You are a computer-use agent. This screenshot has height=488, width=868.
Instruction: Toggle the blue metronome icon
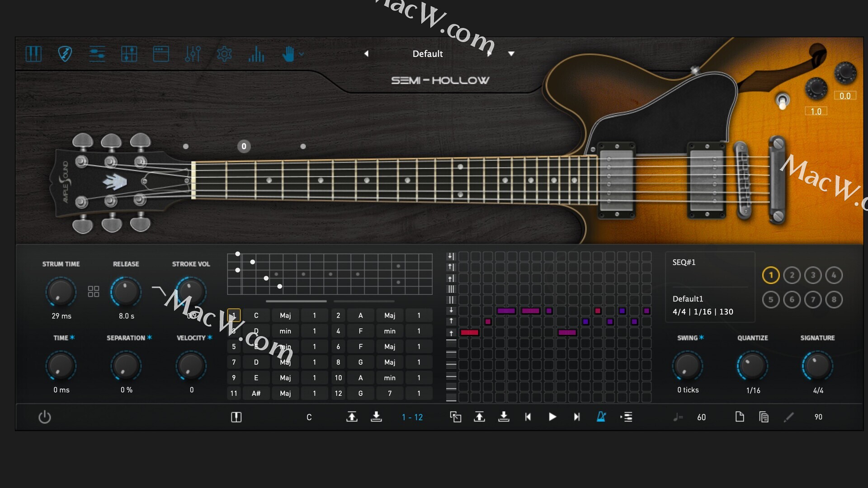pyautogui.click(x=601, y=417)
